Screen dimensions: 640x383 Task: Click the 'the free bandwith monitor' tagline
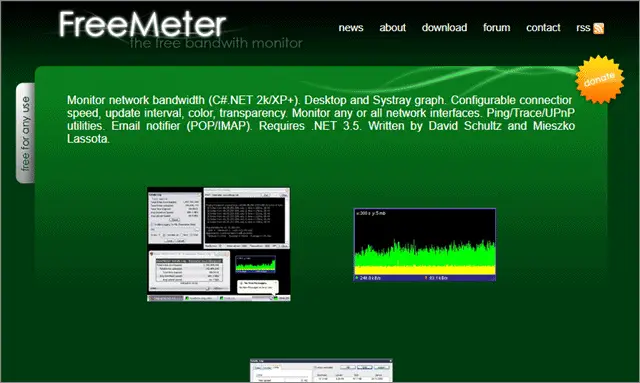216,43
